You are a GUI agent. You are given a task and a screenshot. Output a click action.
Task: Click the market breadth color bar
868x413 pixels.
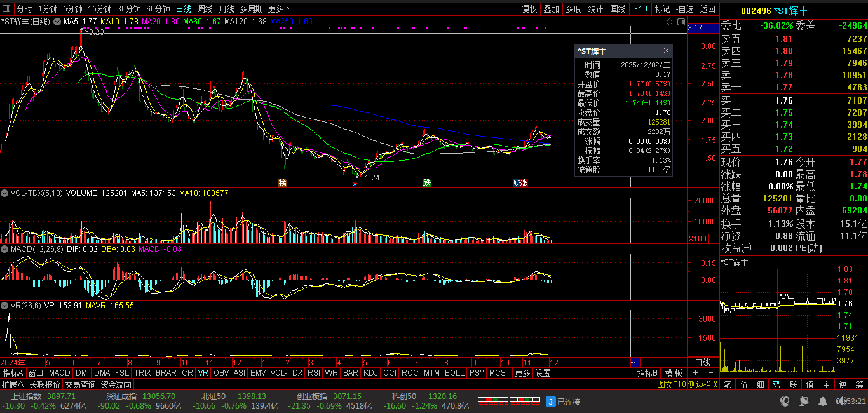coord(509,401)
